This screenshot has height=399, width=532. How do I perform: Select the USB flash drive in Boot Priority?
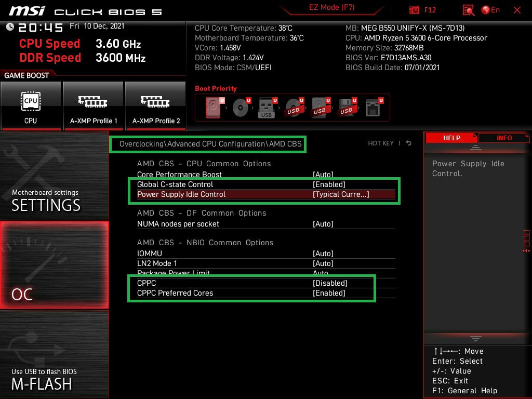point(267,108)
